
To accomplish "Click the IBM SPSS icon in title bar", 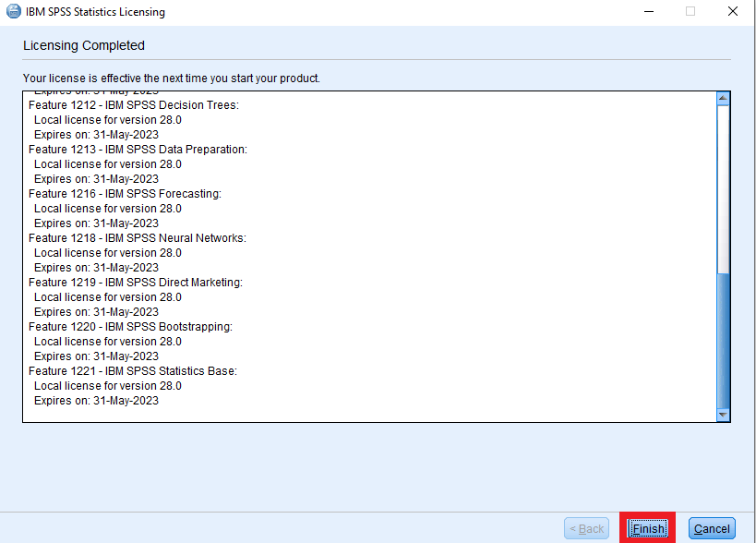I will click(12, 12).
